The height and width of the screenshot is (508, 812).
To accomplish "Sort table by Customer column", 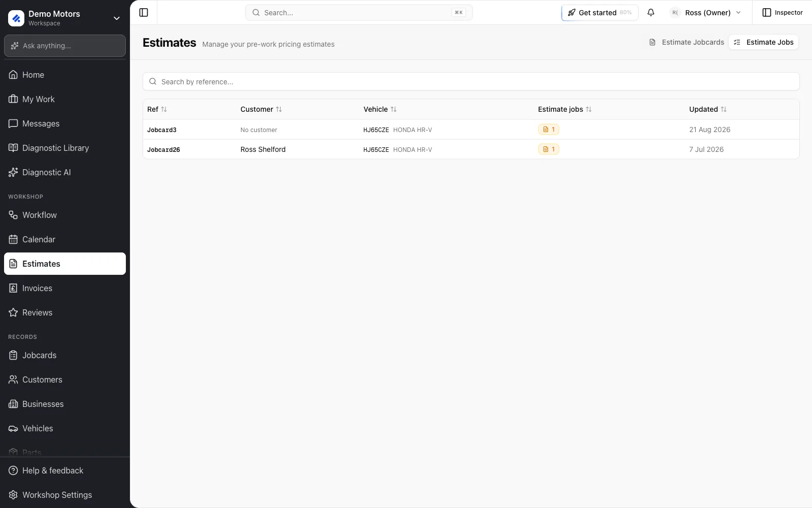I will click(x=261, y=109).
